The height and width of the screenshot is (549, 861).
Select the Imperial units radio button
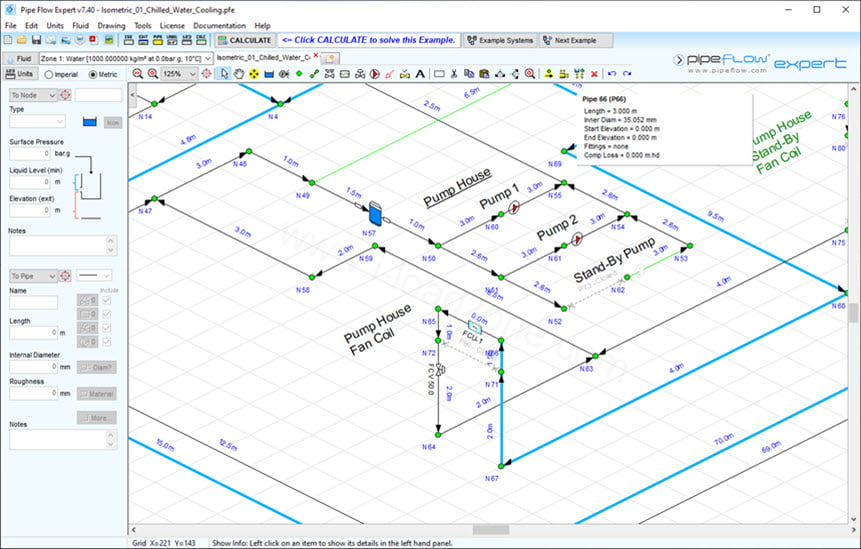click(x=49, y=75)
